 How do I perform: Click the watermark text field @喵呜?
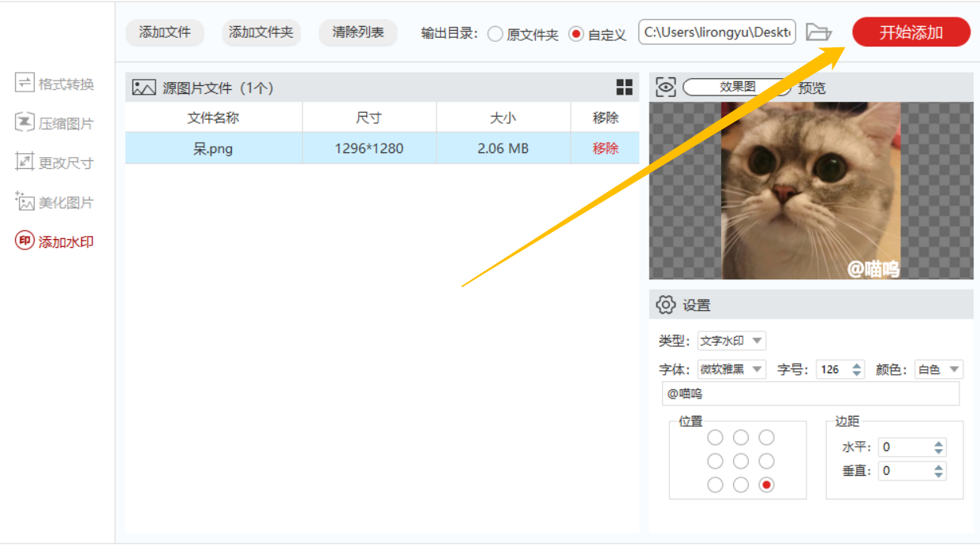(810, 394)
